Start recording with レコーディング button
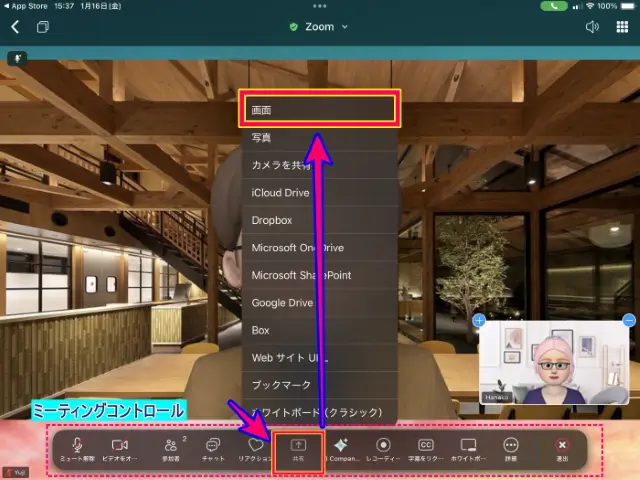The height and width of the screenshot is (480, 640). tap(383, 449)
